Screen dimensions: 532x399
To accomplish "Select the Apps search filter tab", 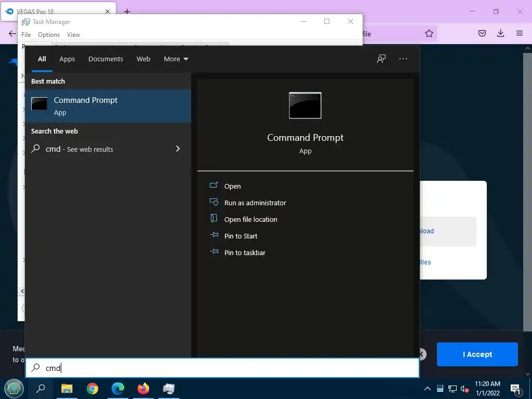I will [x=67, y=59].
